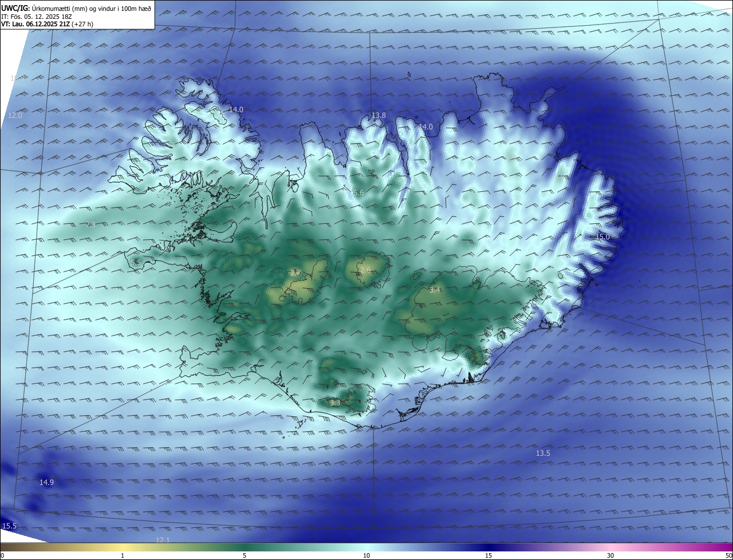Click the color scale tick label 30
Screen dimensions: 733x560
point(610,555)
